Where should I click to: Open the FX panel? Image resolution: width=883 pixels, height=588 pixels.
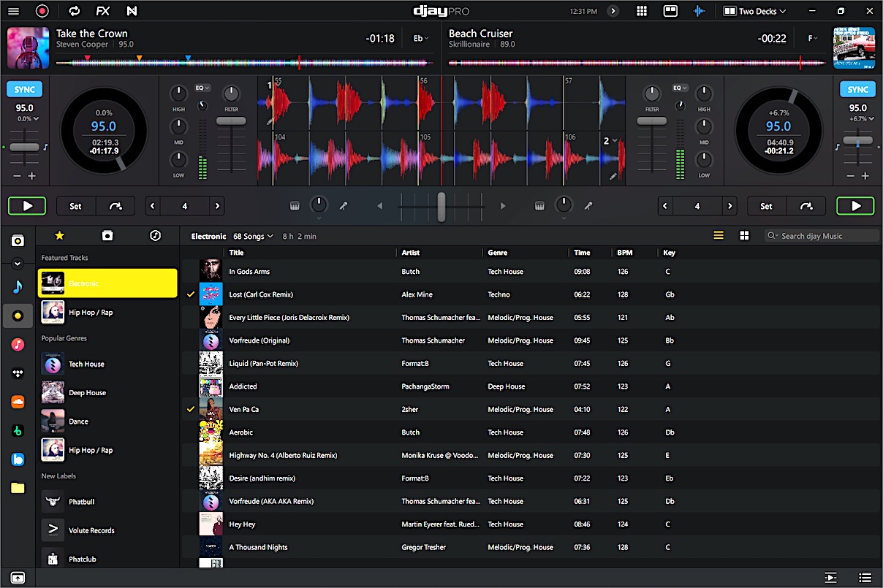[102, 11]
